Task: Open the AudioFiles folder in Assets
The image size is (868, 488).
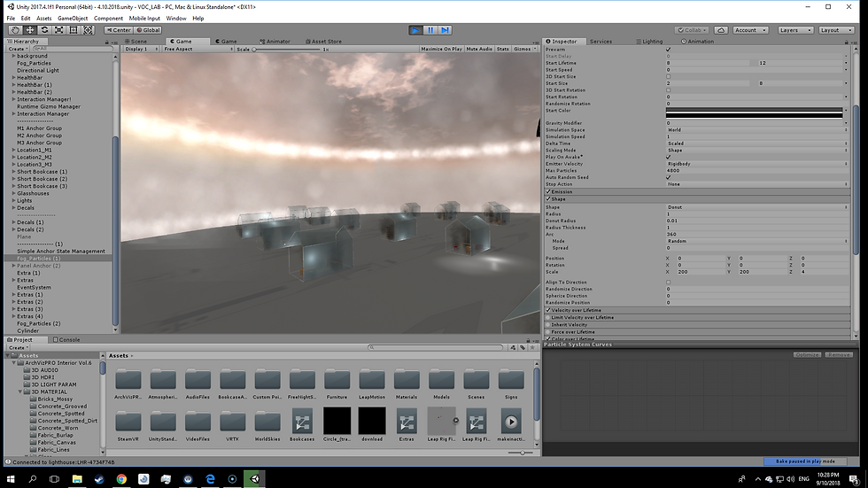Action: pos(198,384)
